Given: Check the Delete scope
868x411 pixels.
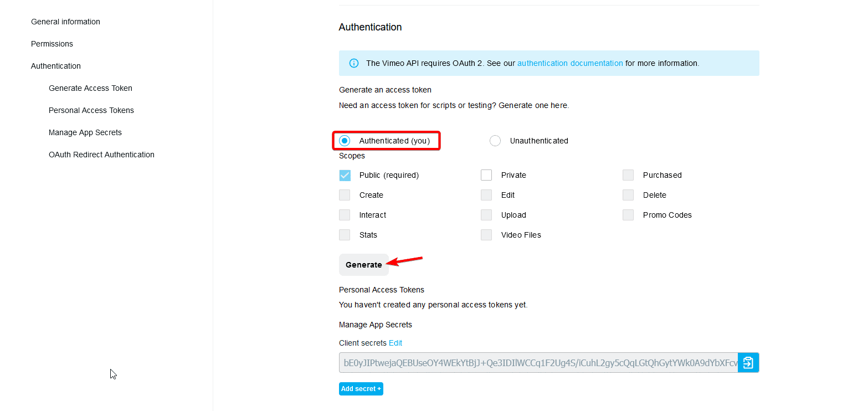Looking at the screenshot, I should pyautogui.click(x=628, y=195).
